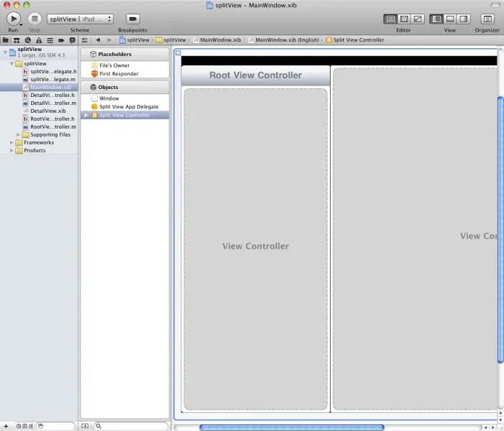Viewport: 504px width, 431px height.
Task: Click the Run button
Action: click(x=13, y=19)
